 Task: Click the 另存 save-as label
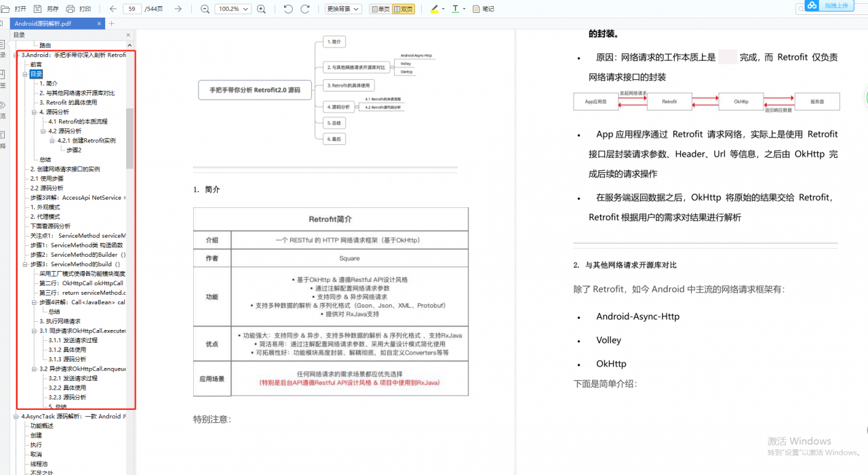[53, 9]
